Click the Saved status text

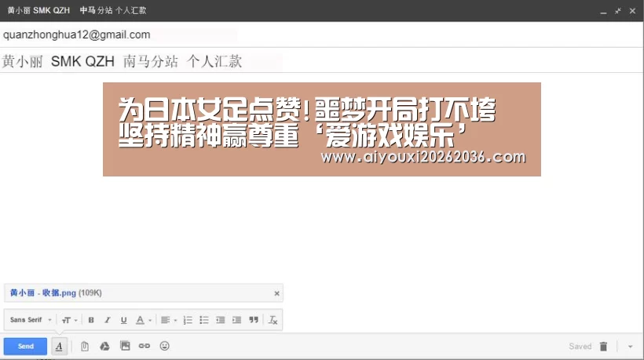[x=580, y=347]
